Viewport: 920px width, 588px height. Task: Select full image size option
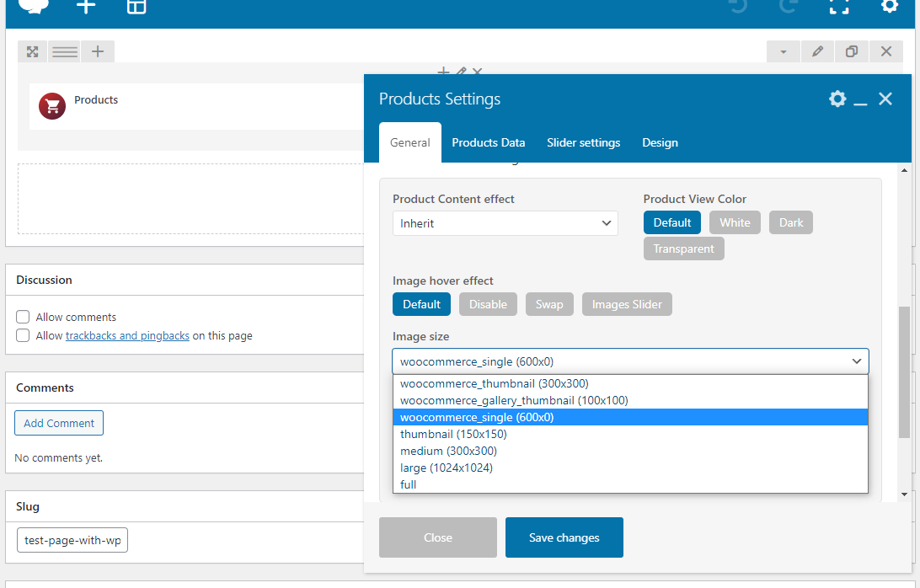[x=630, y=484]
